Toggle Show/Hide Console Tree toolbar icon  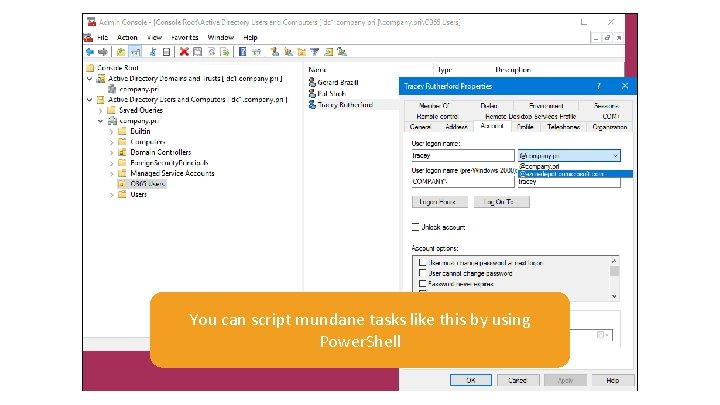click(135, 52)
